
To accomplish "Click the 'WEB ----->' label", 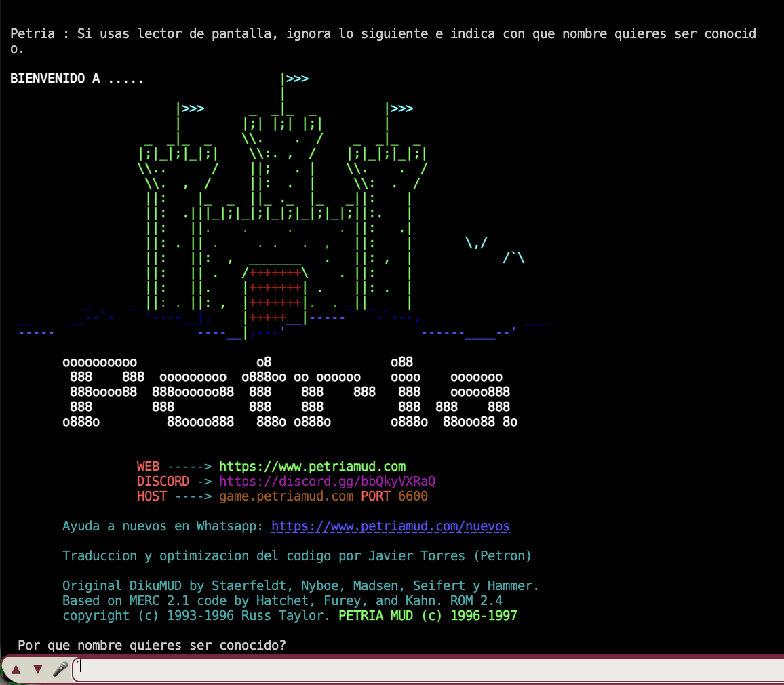I will (x=174, y=467).
